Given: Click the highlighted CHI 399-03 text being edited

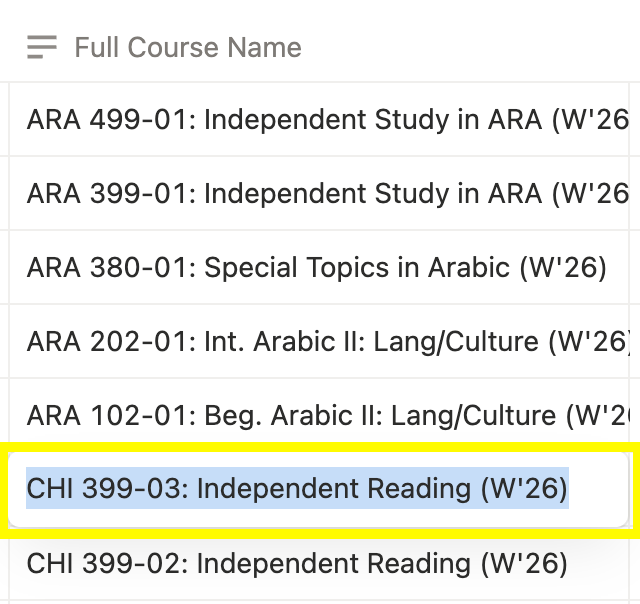Looking at the screenshot, I should point(297,488).
